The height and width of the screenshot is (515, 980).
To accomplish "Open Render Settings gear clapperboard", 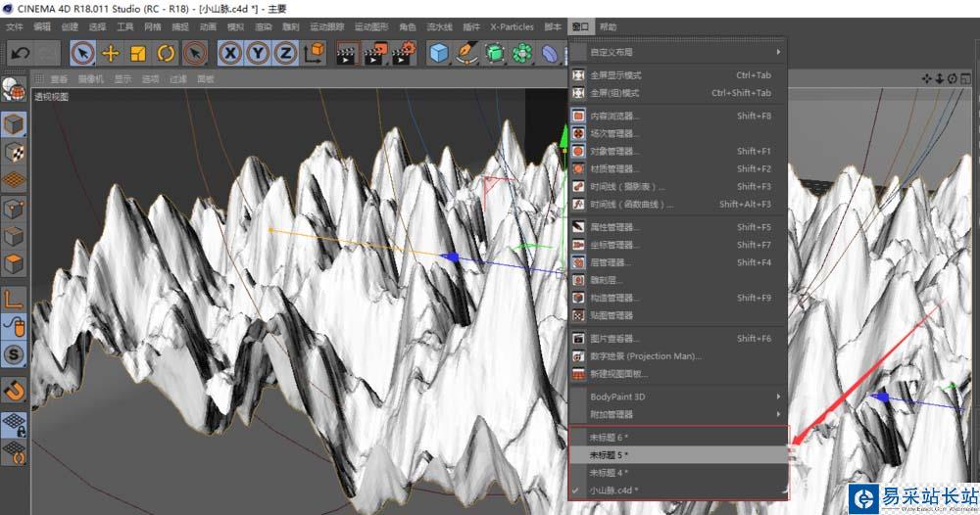I will [x=405, y=53].
